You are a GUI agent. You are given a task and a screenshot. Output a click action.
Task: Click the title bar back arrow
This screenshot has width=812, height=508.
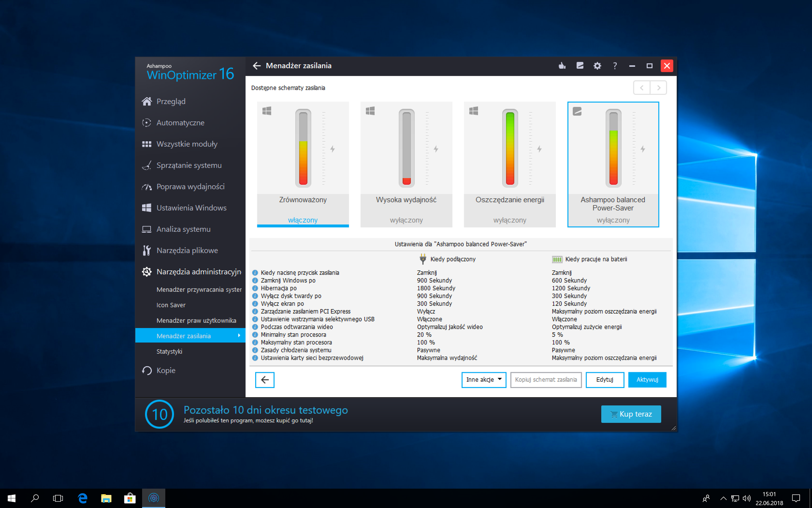[257, 66]
